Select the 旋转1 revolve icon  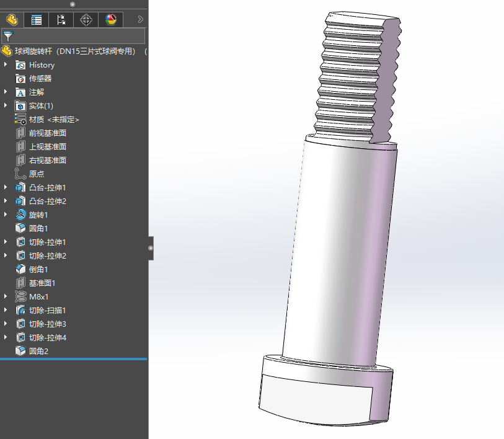20,215
